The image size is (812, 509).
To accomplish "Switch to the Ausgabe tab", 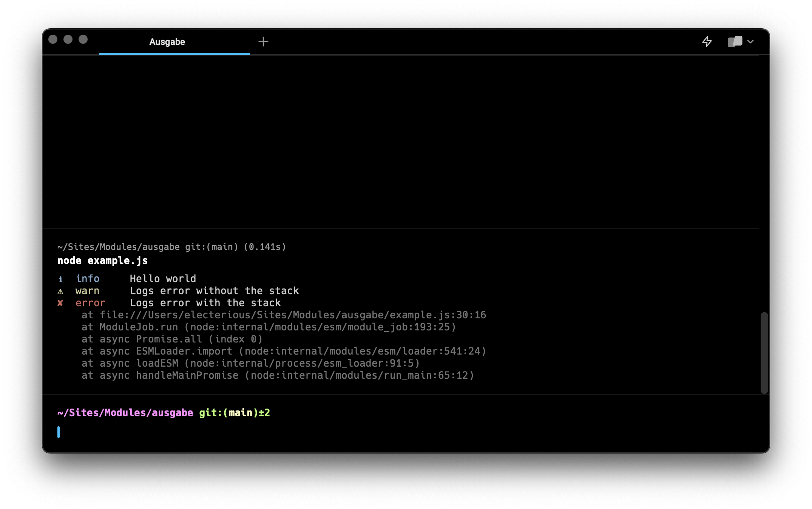I will click(x=167, y=42).
